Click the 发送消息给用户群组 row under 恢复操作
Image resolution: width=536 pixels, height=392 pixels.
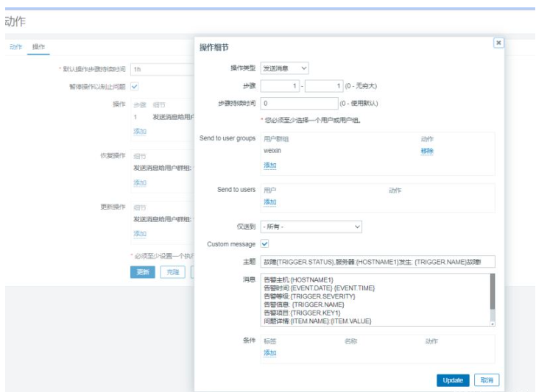163,168
